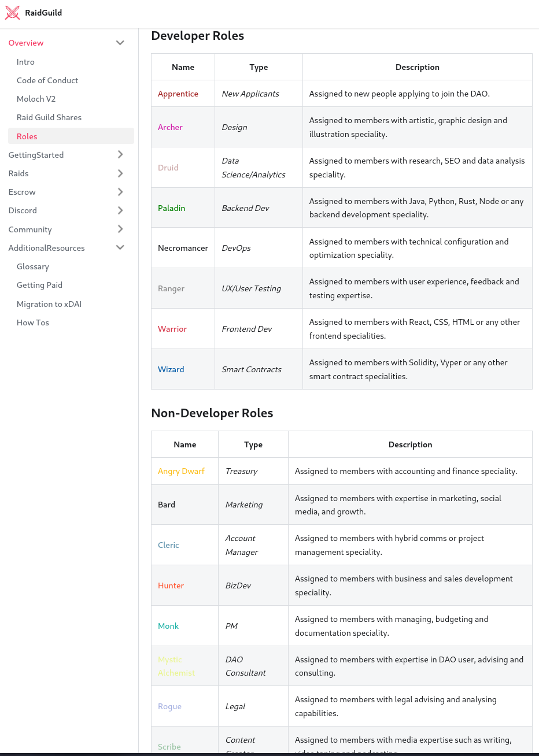Click the Hunter role name

171,585
